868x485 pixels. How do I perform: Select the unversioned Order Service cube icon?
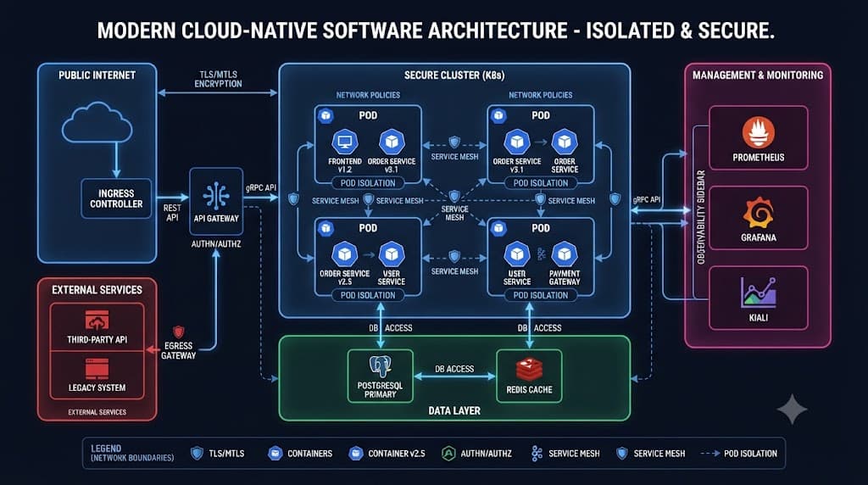point(564,142)
